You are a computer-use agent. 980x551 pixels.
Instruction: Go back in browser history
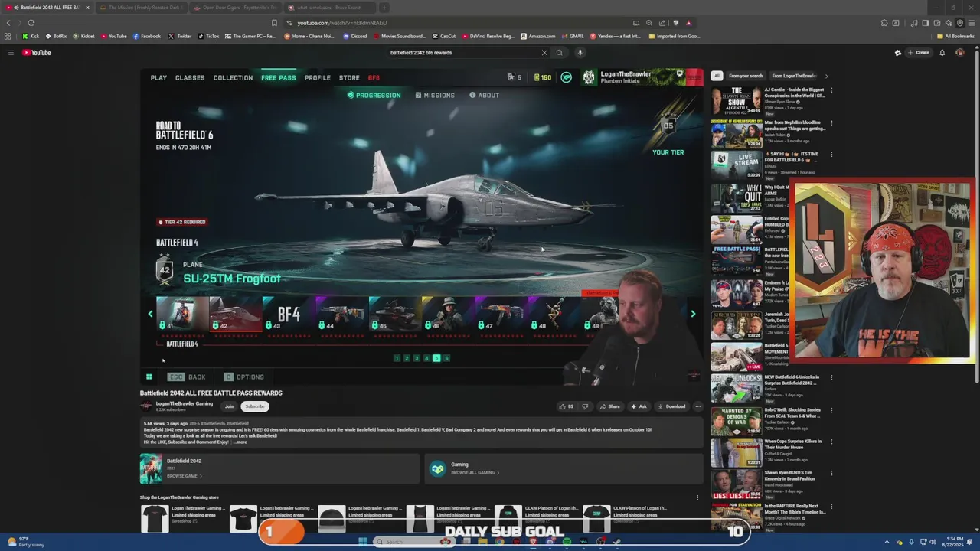point(8,23)
